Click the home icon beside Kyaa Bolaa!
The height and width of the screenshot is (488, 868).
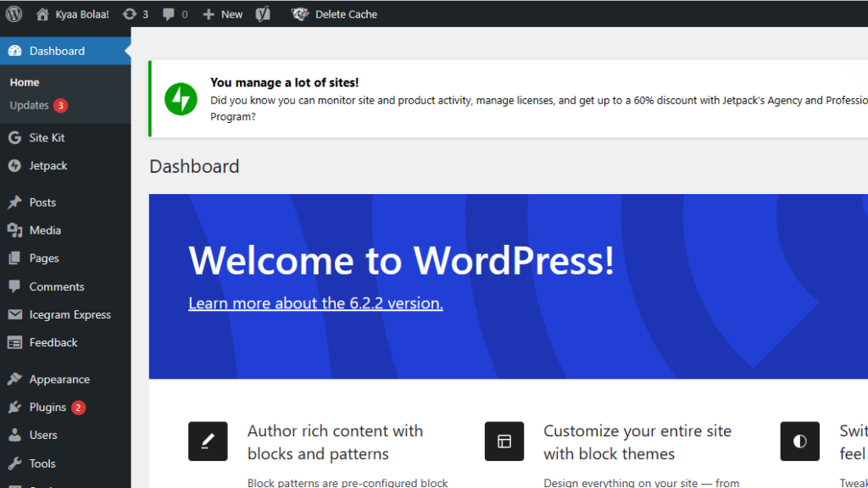[x=42, y=14]
